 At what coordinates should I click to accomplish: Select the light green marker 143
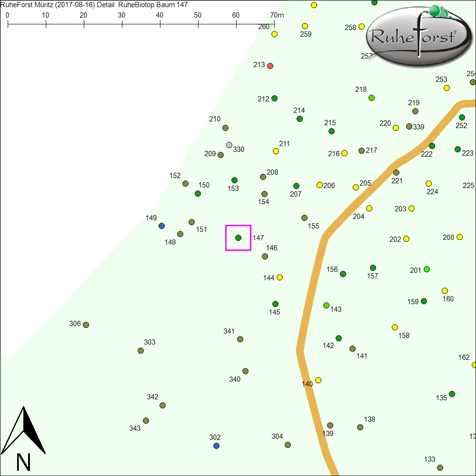click(326, 305)
